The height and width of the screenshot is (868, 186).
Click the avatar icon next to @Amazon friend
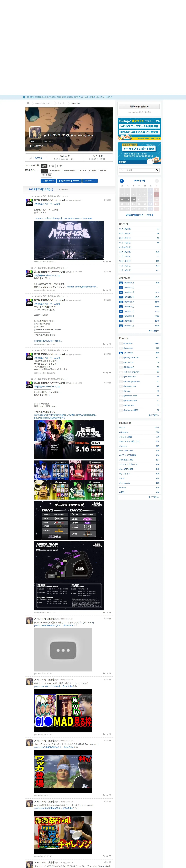[x=121, y=348]
